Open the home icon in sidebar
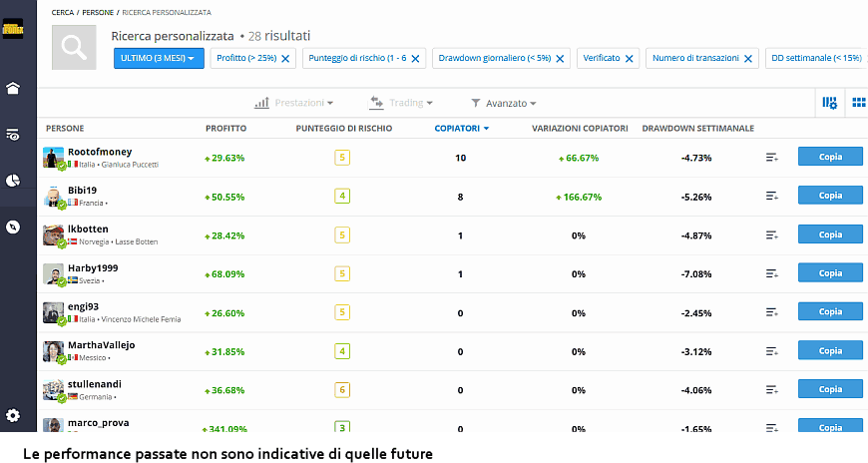The width and height of the screenshot is (868, 463). [x=13, y=88]
